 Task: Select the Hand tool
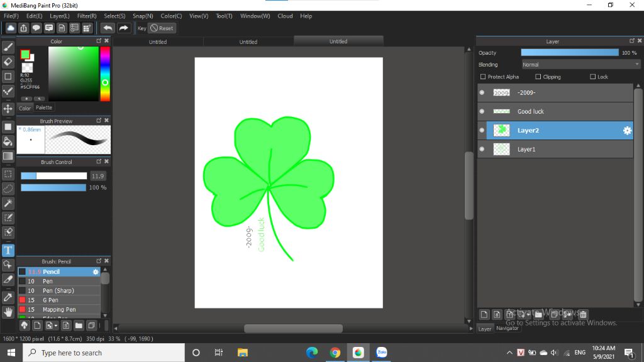(x=8, y=312)
